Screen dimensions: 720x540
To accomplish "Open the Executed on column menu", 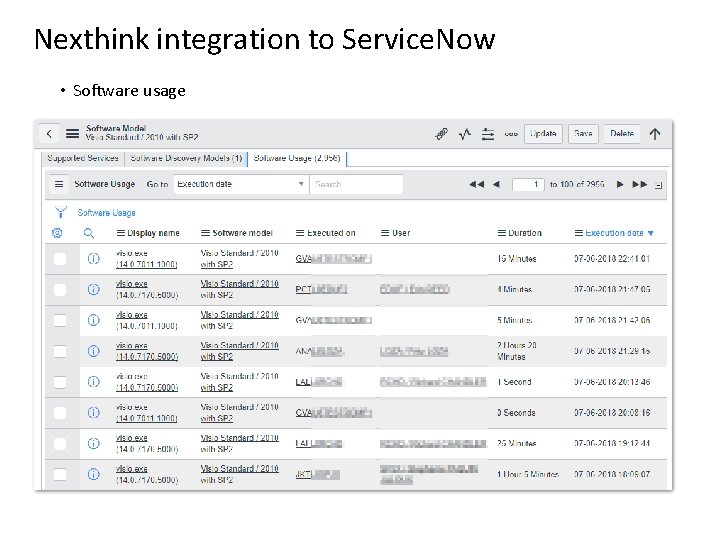I will tap(300, 233).
